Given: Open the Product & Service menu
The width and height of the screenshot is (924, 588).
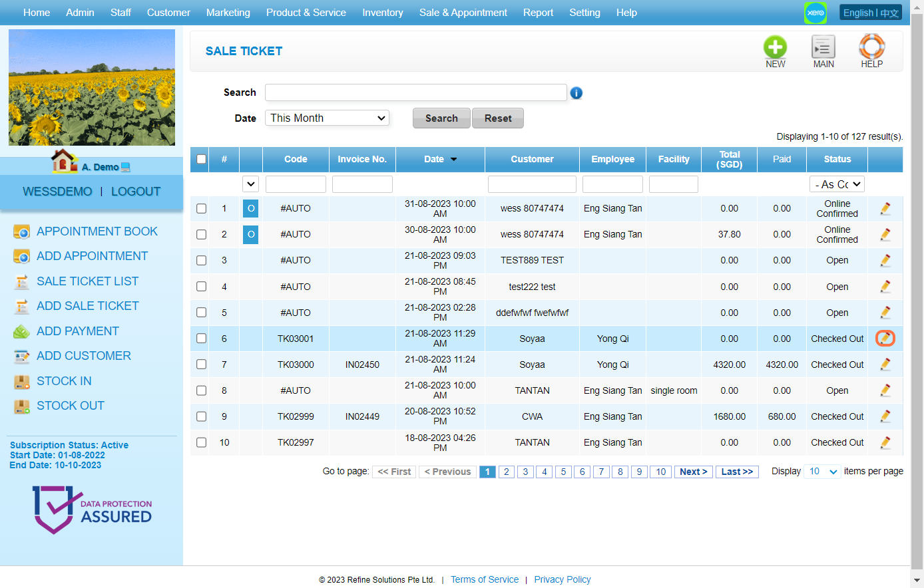Looking at the screenshot, I should pos(306,13).
